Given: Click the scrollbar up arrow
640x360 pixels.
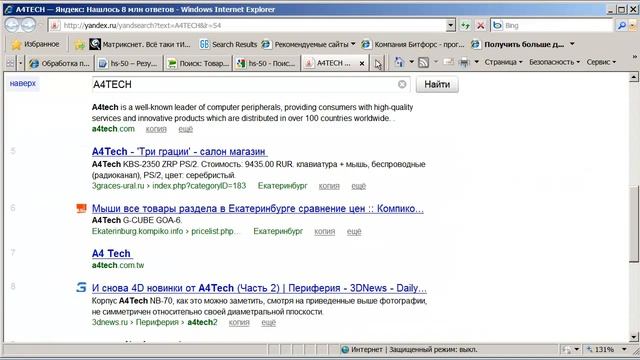Looking at the screenshot, I should click(x=633, y=77).
